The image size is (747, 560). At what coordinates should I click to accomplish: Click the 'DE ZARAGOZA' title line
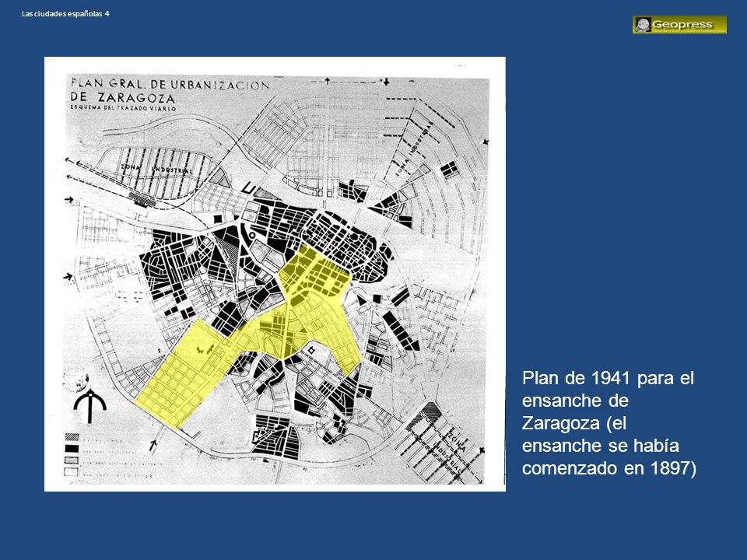click(x=122, y=97)
